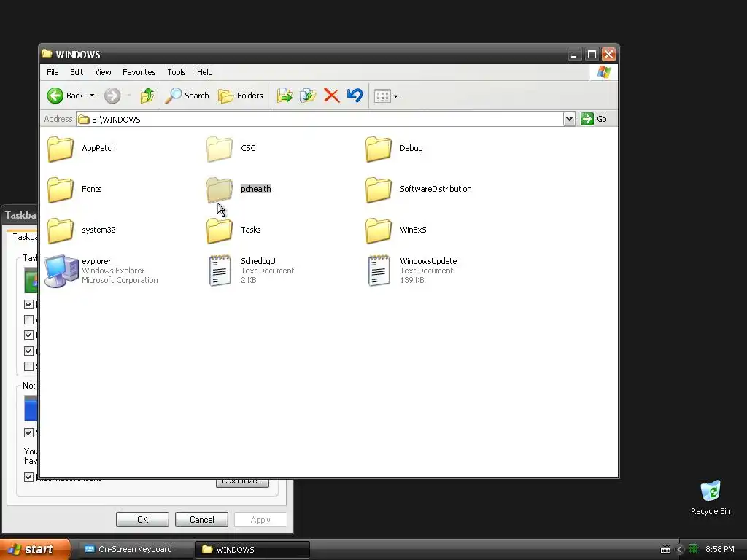Image resolution: width=747 pixels, height=560 pixels.
Task: Open the View menu
Action: tap(103, 72)
